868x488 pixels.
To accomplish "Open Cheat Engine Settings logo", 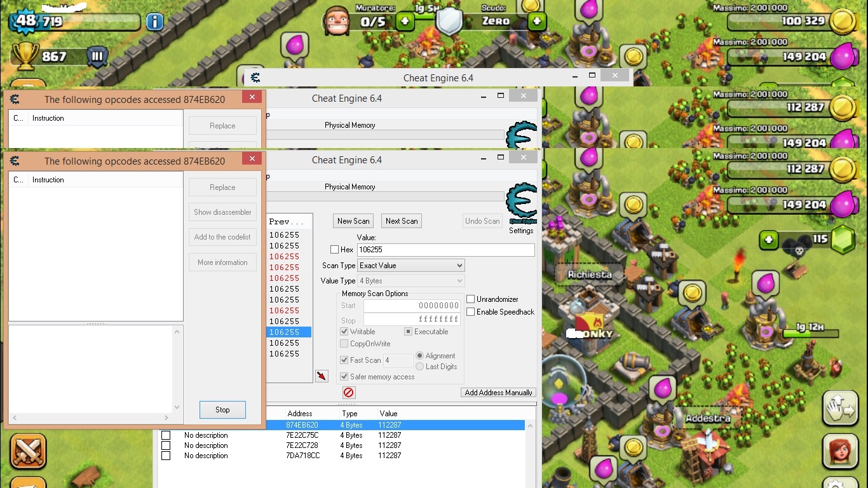I will (521, 207).
